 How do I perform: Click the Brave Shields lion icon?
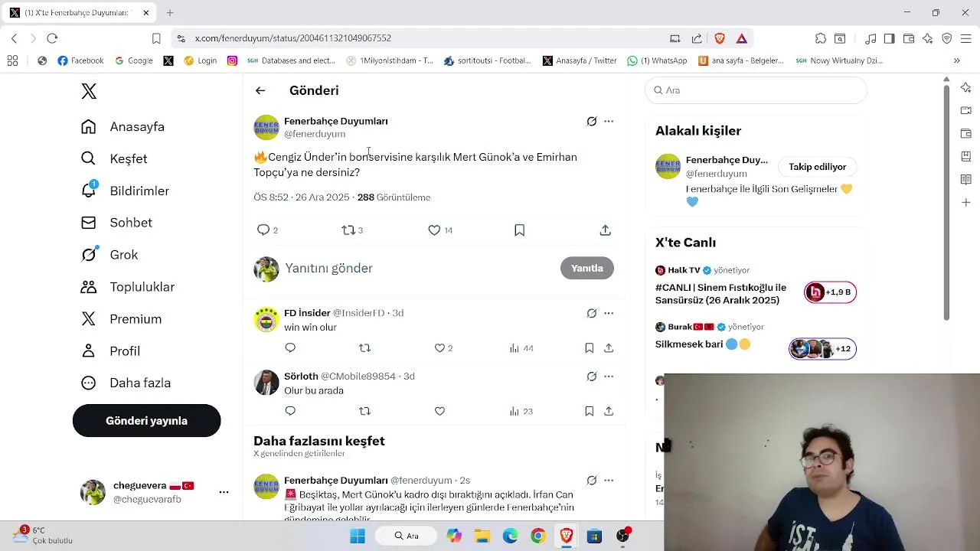tap(720, 38)
